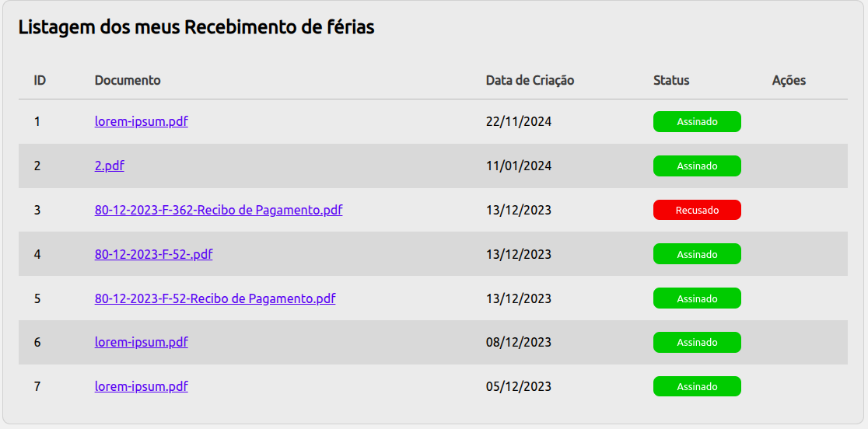The width and height of the screenshot is (868, 429).
Task: Open 80-12-2023-F-362-Recibo de Pagamento.pdf link
Action: 218,210
